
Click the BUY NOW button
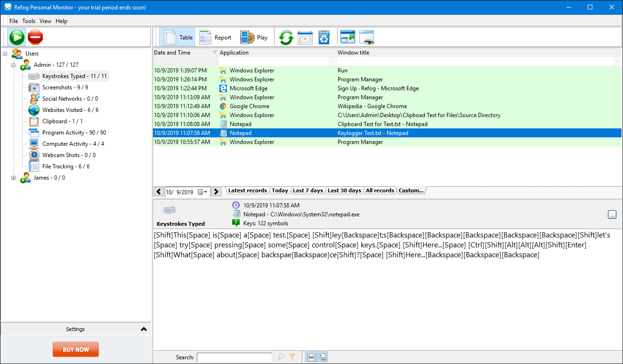click(x=75, y=349)
